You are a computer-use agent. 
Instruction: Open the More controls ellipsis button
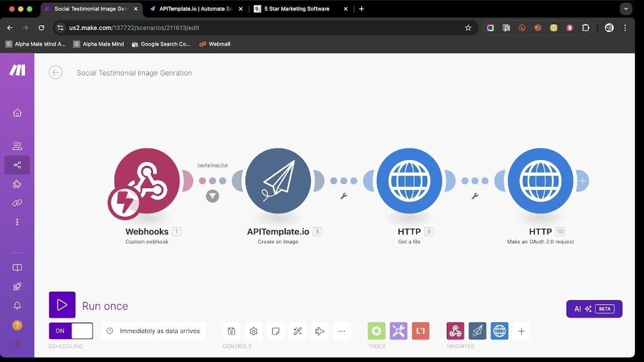[x=342, y=331]
